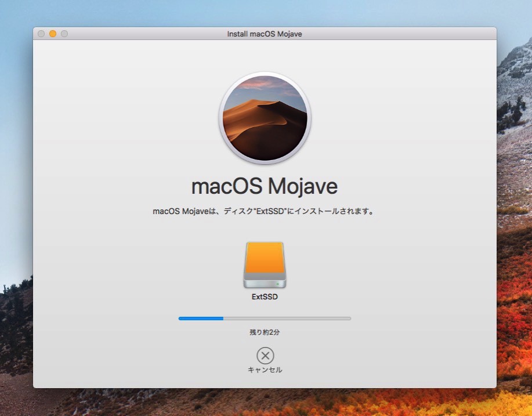Click the yellow minimize button
This screenshot has height=416, width=532.
(x=53, y=34)
